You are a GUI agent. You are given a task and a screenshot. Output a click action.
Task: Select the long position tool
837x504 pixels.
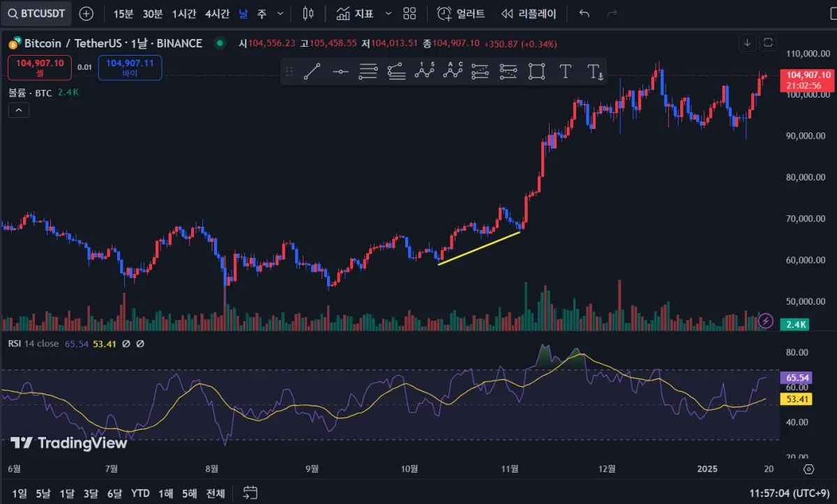(480, 71)
